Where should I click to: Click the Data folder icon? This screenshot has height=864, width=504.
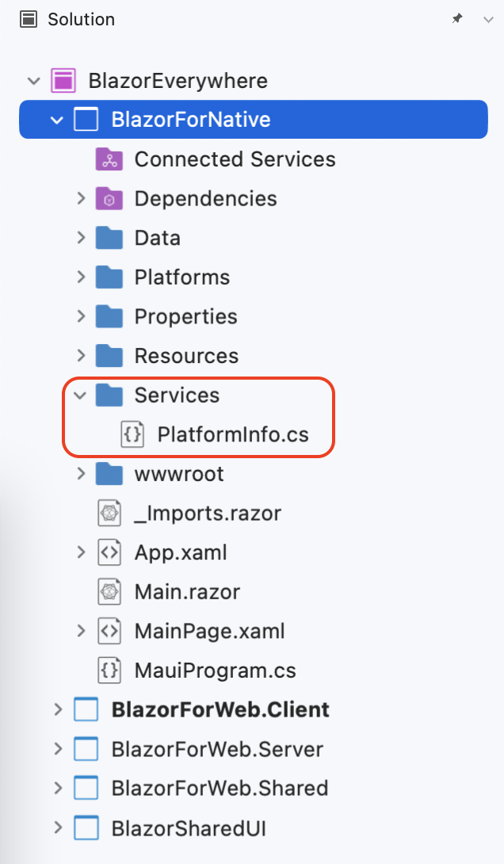coord(109,238)
